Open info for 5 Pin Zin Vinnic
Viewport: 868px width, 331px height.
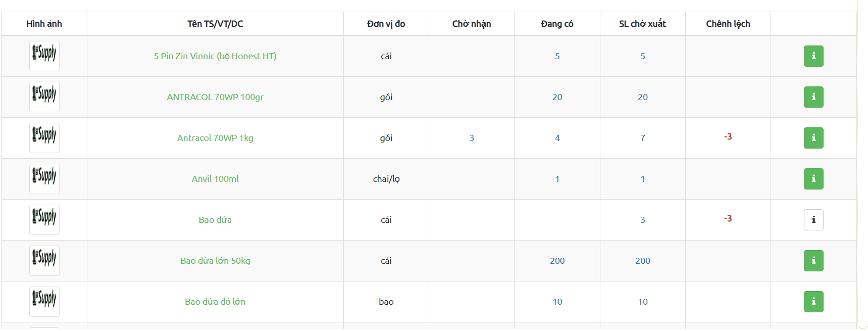pyautogui.click(x=813, y=56)
